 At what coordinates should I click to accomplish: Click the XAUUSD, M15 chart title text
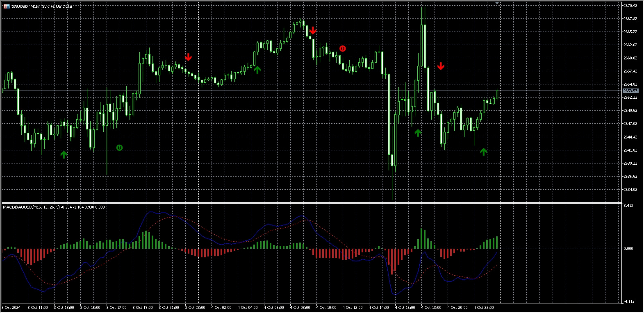tap(42, 6)
